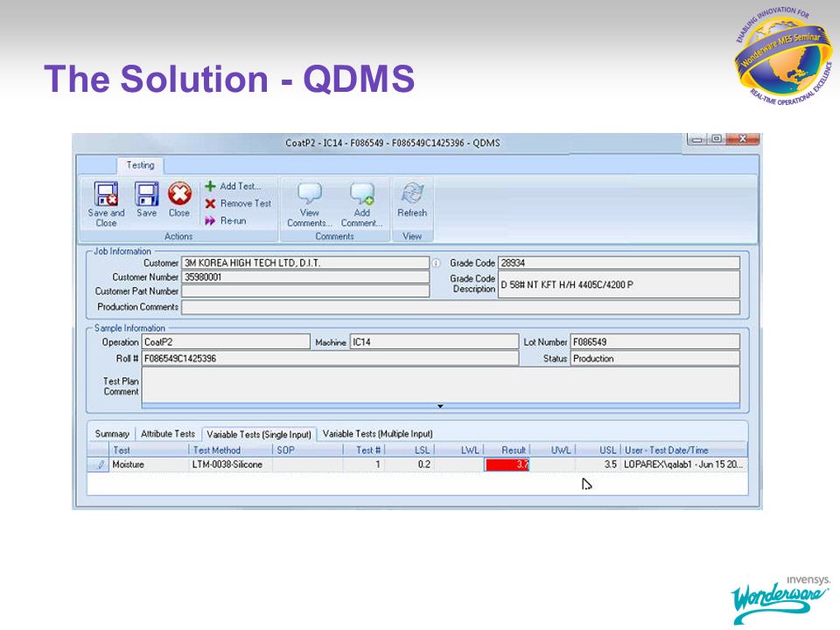
Task: Click the Customer Number field
Action: pyautogui.click(x=305, y=277)
